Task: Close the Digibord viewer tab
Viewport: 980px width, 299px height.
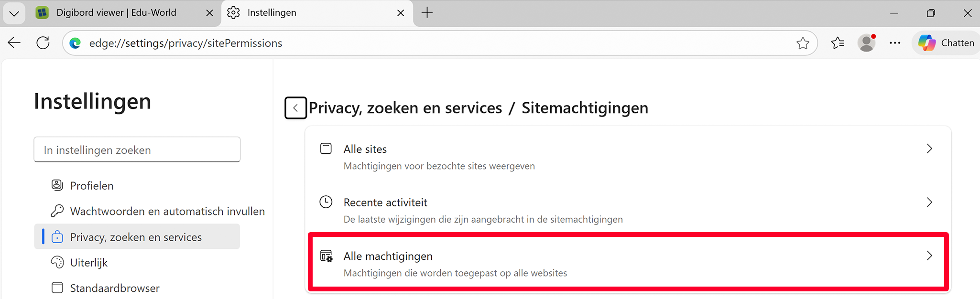Action: click(209, 13)
